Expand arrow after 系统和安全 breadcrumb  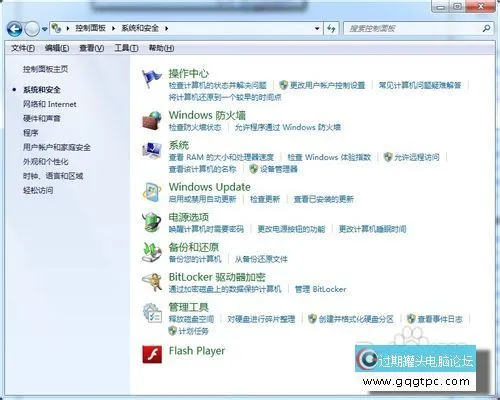pyautogui.click(x=166, y=28)
